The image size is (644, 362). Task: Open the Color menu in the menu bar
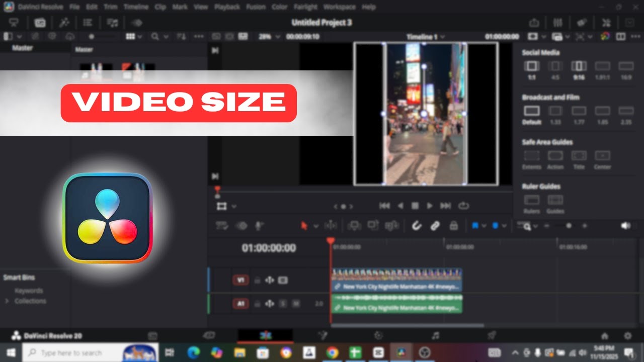pos(279,7)
